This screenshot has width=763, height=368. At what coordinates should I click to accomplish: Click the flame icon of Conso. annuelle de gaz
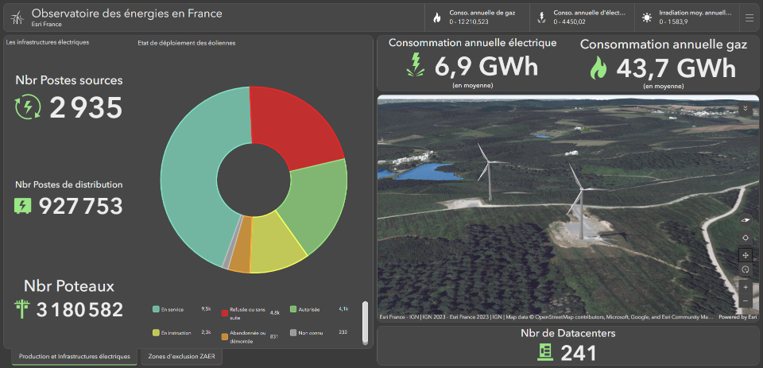pyautogui.click(x=437, y=18)
